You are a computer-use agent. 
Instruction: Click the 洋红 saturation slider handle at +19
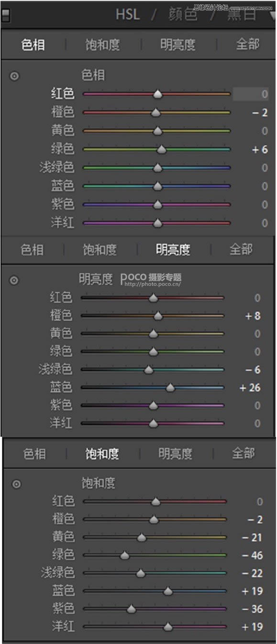pyautogui.click(x=168, y=627)
